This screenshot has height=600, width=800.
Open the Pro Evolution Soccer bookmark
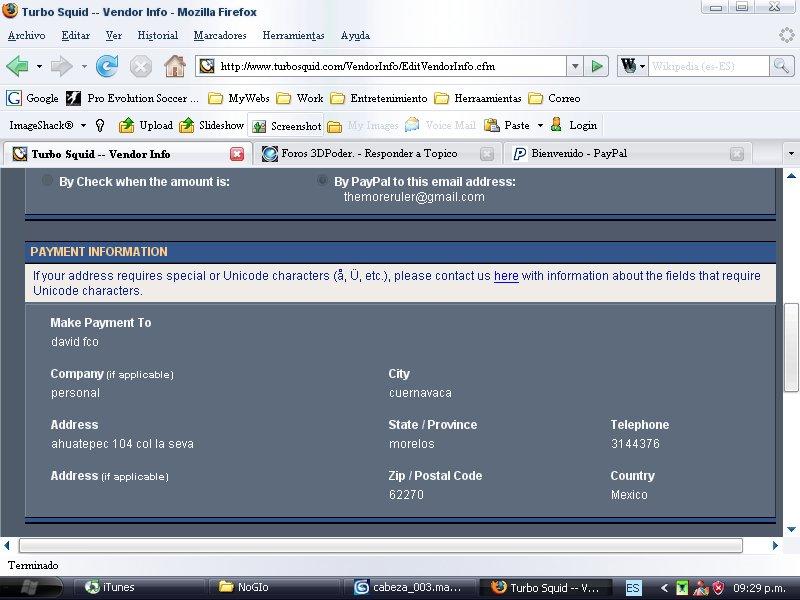tap(132, 98)
